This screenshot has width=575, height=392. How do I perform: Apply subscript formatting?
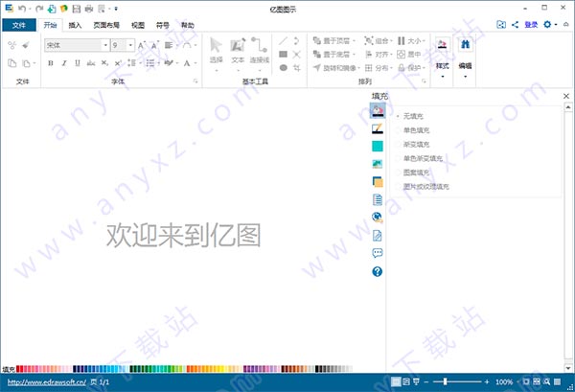click(104, 63)
